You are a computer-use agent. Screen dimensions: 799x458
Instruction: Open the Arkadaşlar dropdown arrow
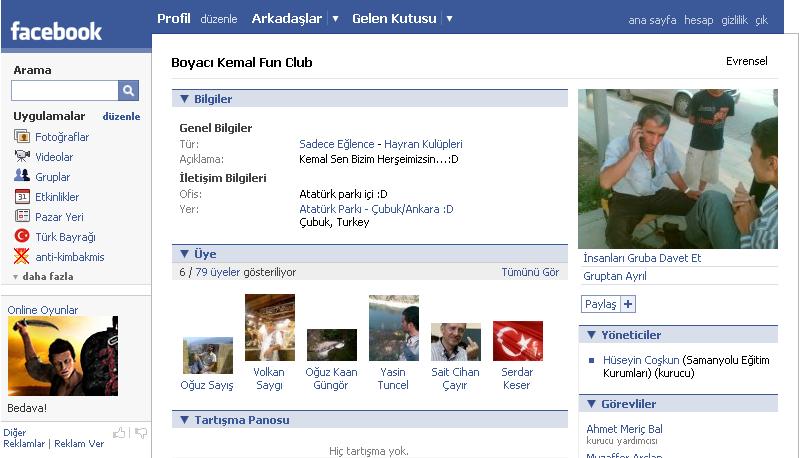(335, 19)
